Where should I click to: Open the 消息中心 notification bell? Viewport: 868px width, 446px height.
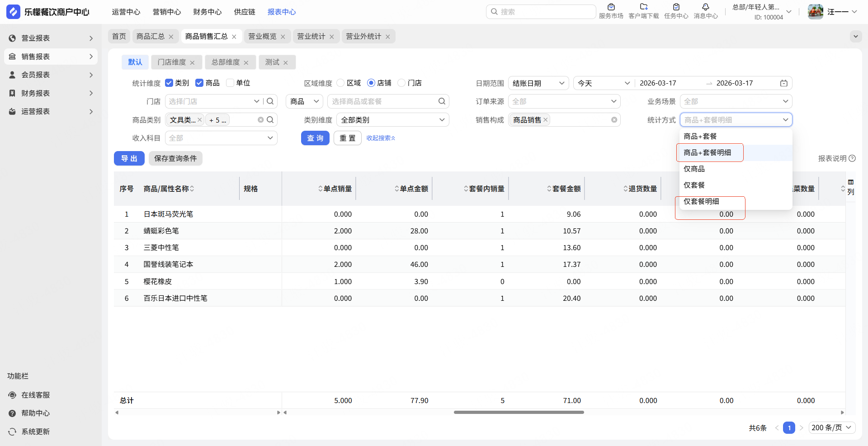pos(705,8)
